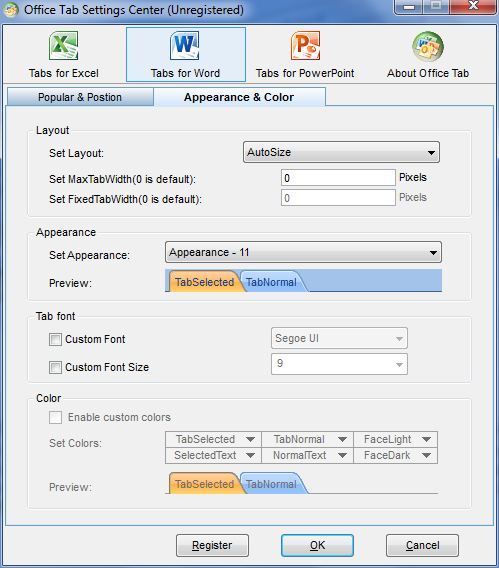Click TabSelected in Color preview
Viewport: 499px width, 568px height.
pos(205,484)
